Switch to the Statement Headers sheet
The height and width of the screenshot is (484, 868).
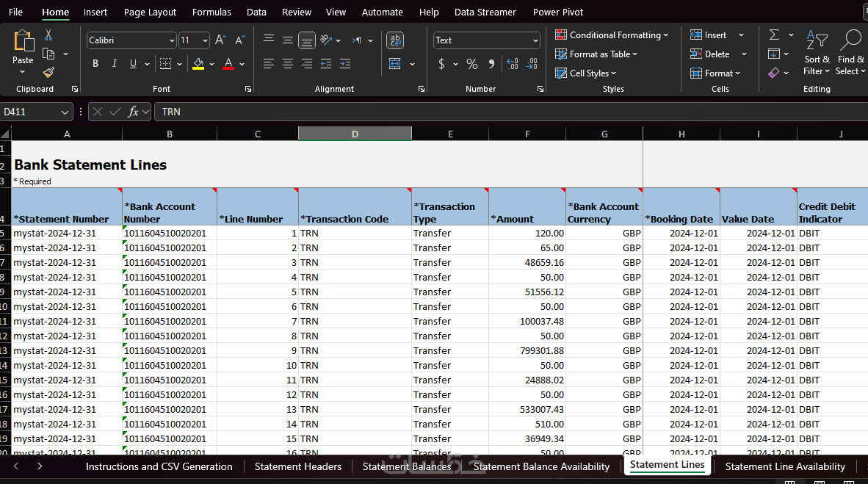297,466
